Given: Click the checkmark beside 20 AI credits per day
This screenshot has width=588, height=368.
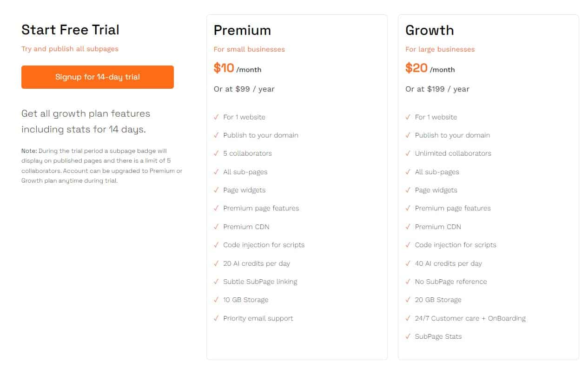Looking at the screenshot, I should tap(217, 263).
